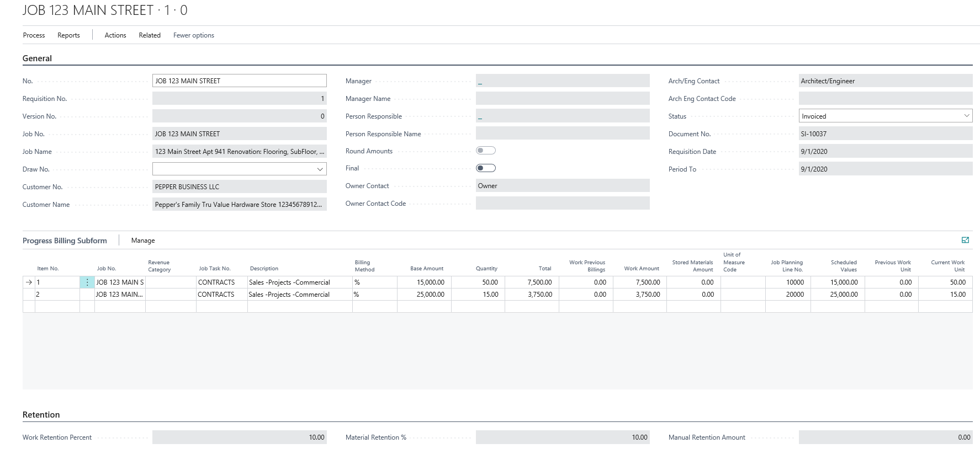
Task: Open the Process menu
Action: click(34, 35)
